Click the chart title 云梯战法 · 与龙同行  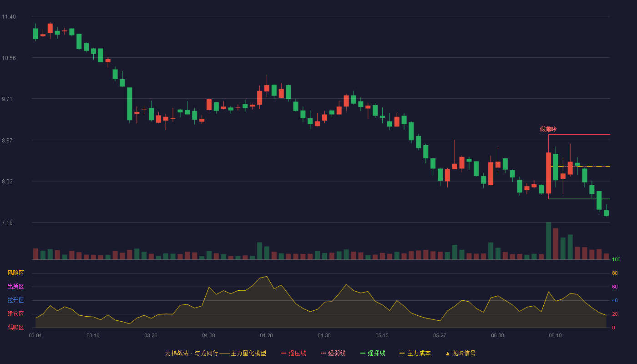pyautogui.click(x=192, y=353)
